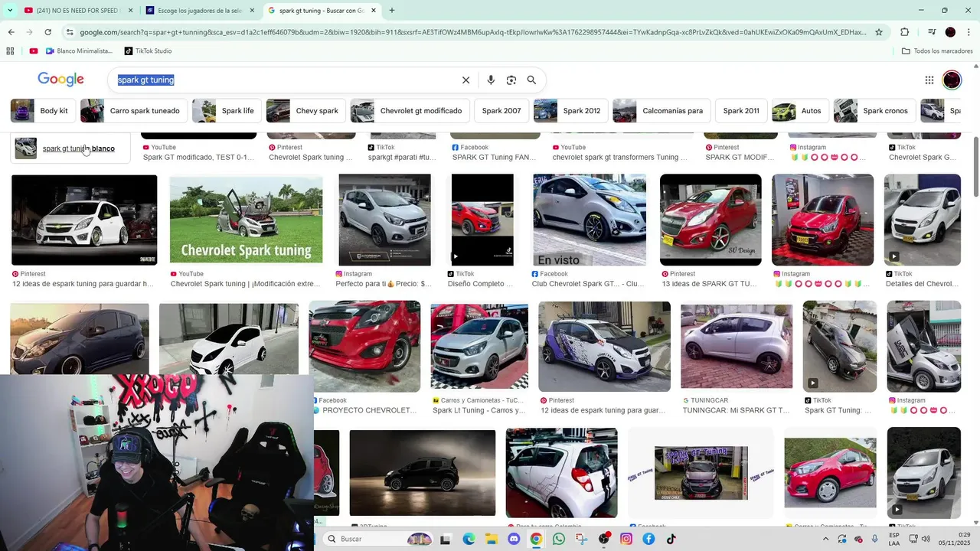Open a new browser tab

[x=392, y=11]
